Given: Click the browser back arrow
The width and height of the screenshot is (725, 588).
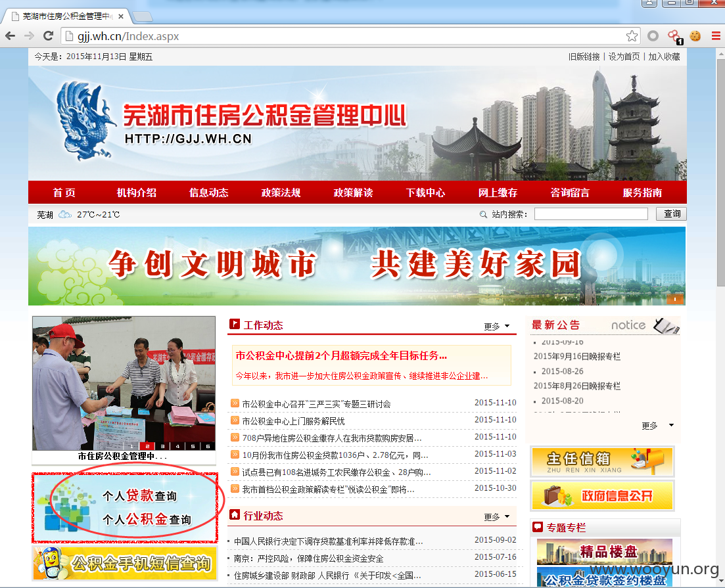Looking at the screenshot, I should [x=10, y=36].
